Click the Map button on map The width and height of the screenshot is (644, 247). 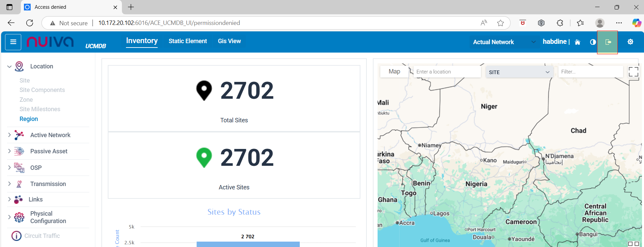(394, 71)
